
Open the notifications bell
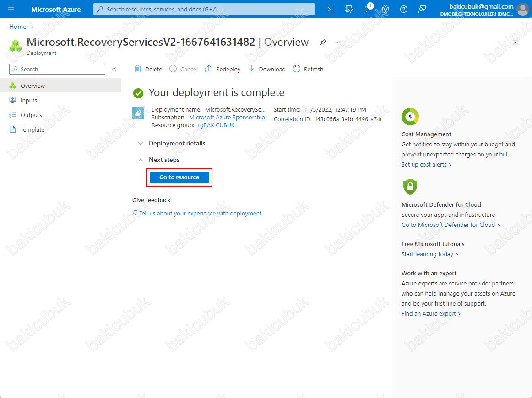(368, 9)
